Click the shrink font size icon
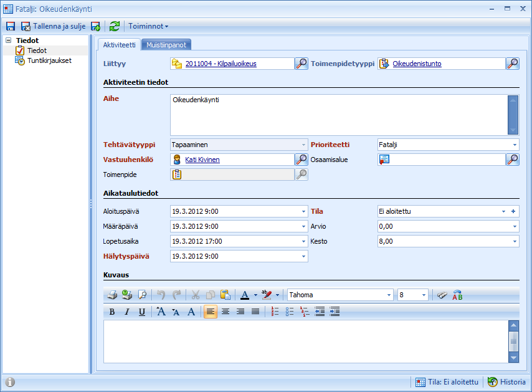The width and height of the screenshot is (532, 392). point(176,312)
